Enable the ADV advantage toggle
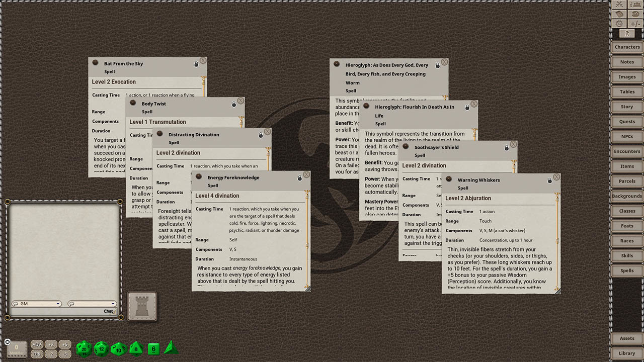Image resolution: width=644 pixels, height=362 pixels. pos(37,344)
